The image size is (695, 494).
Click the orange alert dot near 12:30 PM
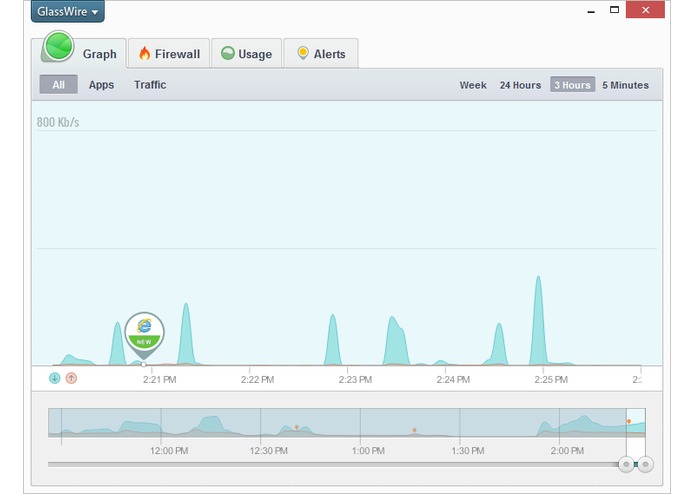(297, 427)
